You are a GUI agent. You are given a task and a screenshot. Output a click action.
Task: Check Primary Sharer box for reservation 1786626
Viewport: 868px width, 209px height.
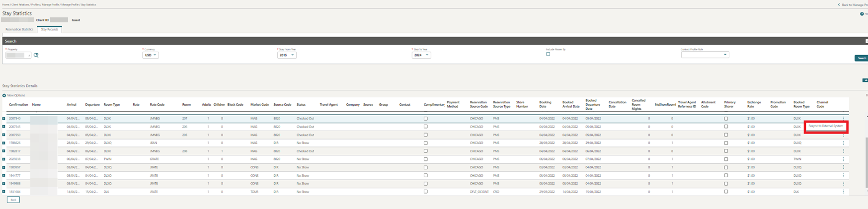point(726,143)
